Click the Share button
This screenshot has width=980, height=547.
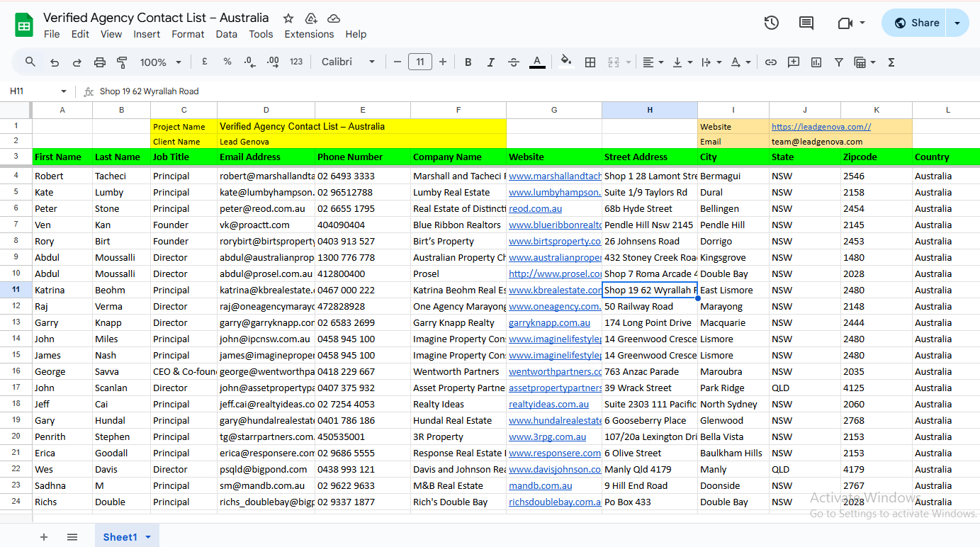[917, 23]
